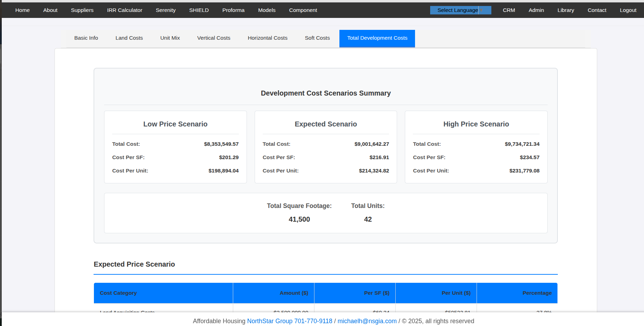Open the Proforma navigation menu
The height and width of the screenshot is (326, 644).
pos(233,10)
